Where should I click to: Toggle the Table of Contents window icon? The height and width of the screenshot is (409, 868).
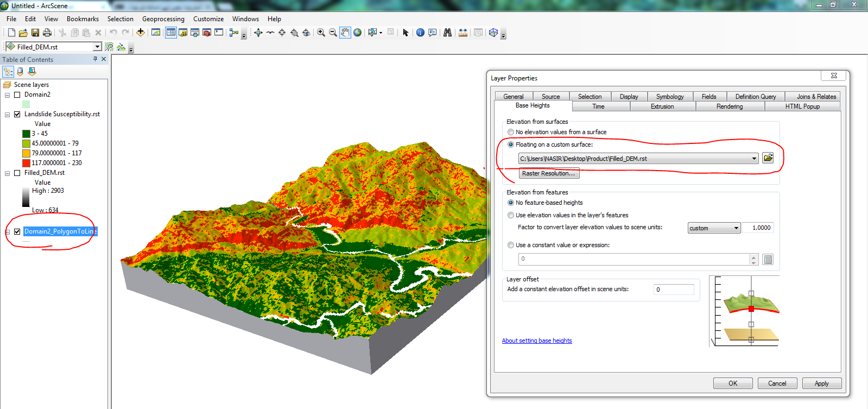pos(171,33)
